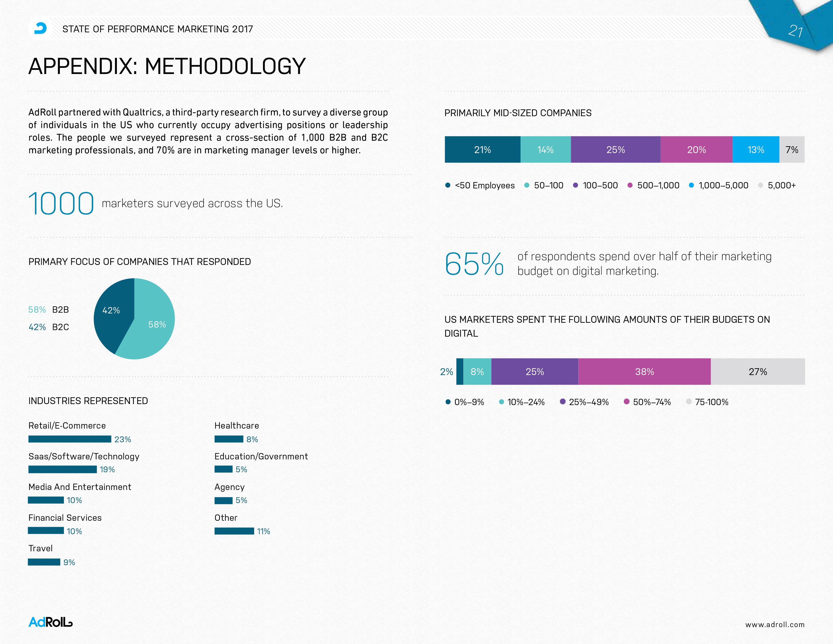Click the AdRoll arrow icon in header
This screenshot has height=644, width=833.
(x=40, y=28)
